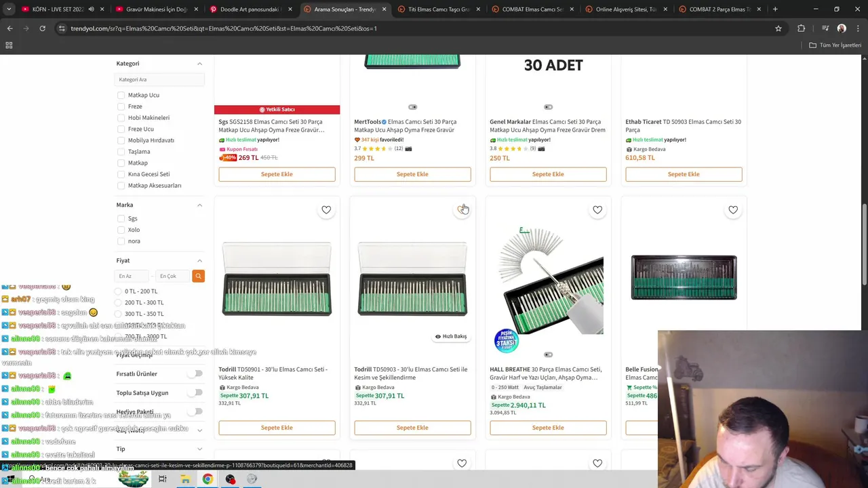868x488 pixels.
Task: Favorite the Belle Fusion product with heart icon
Action: (x=733, y=210)
